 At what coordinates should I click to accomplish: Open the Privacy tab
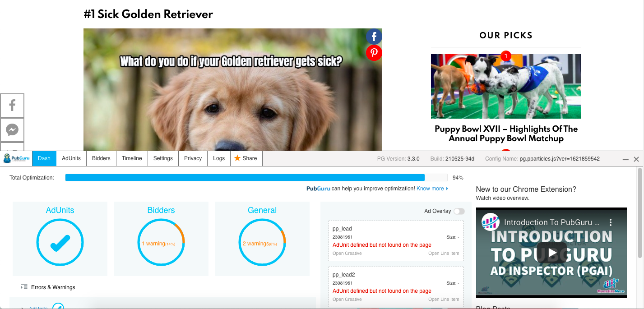tap(193, 158)
